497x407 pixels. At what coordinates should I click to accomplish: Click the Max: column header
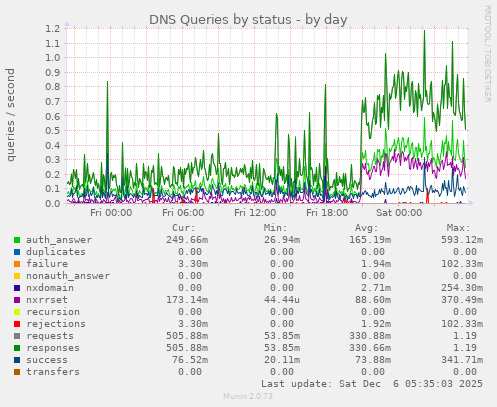click(x=458, y=228)
